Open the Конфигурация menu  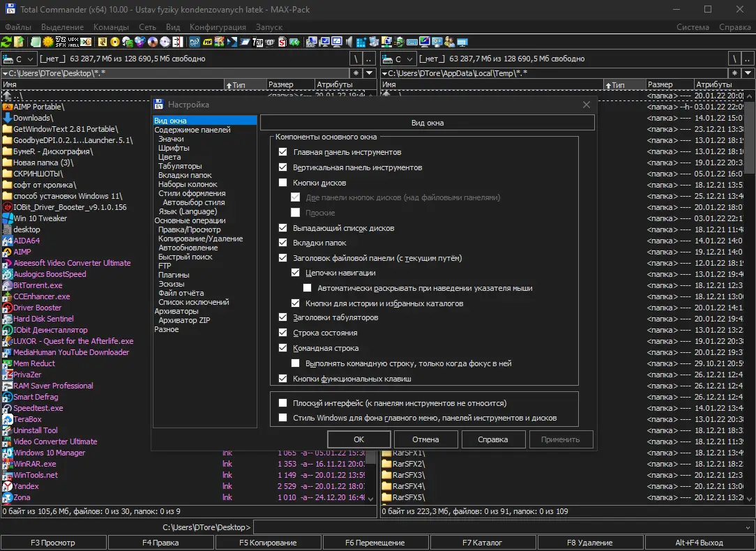[218, 27]
